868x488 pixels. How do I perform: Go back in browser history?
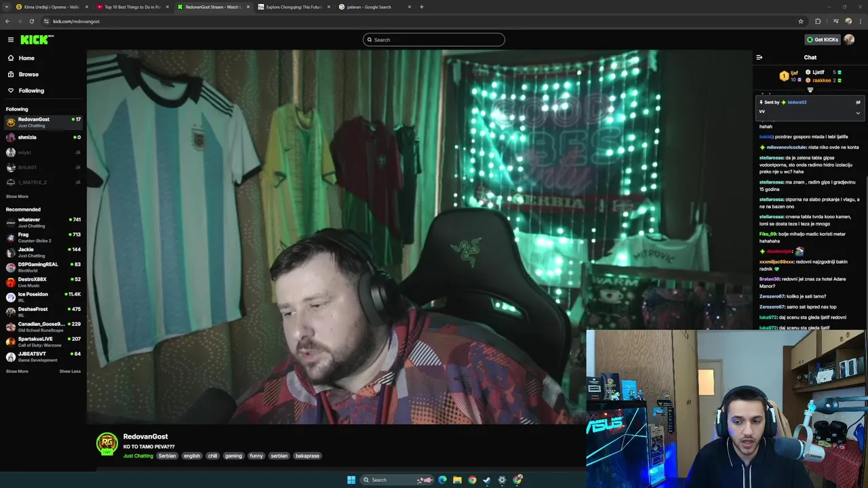tap(7, 21)
